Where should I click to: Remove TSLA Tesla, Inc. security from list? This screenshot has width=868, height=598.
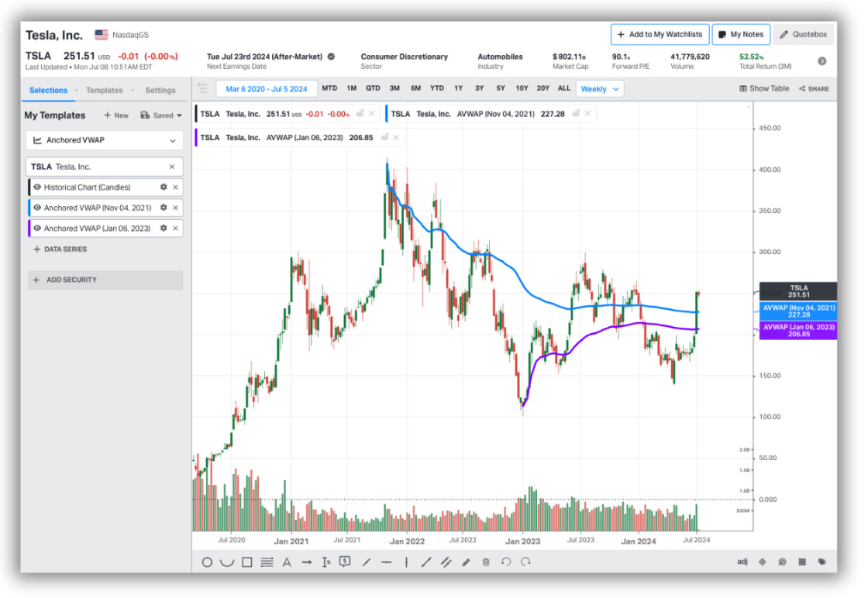pos(172,167)
